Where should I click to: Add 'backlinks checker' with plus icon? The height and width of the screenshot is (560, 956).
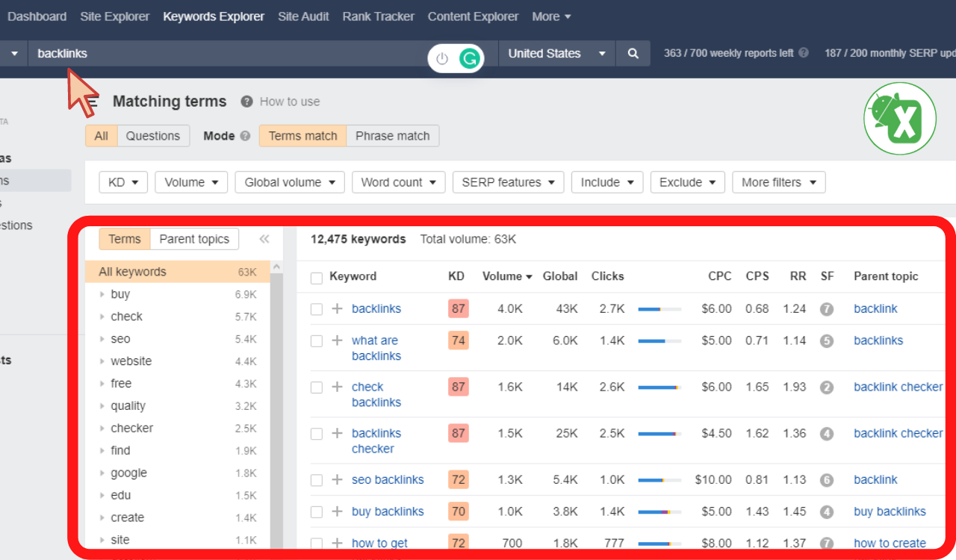click(x=337, y=433)
